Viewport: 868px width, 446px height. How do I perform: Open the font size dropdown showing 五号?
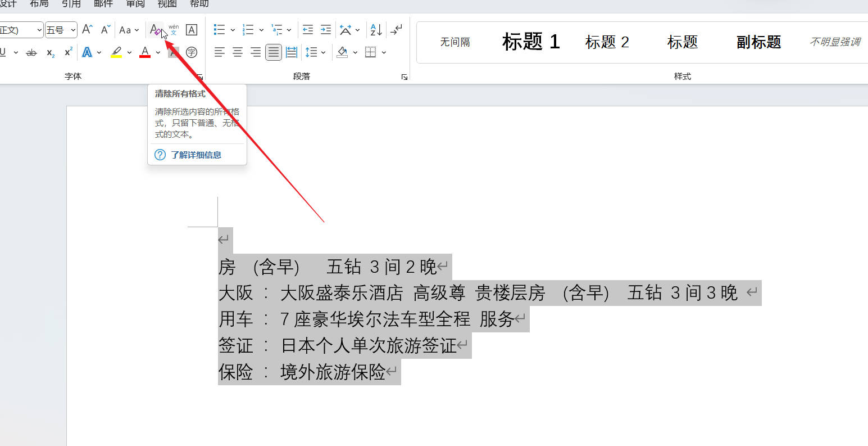[61, 30]
